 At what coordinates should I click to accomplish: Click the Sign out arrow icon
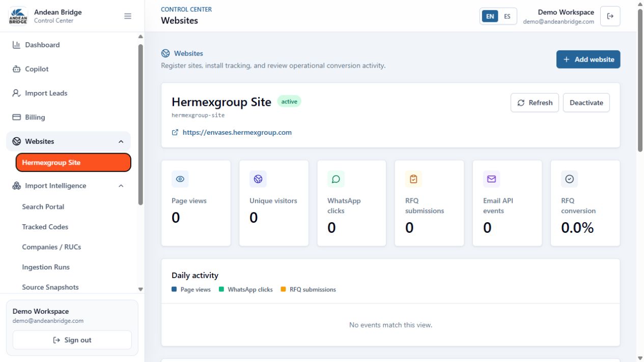(57, 340)
